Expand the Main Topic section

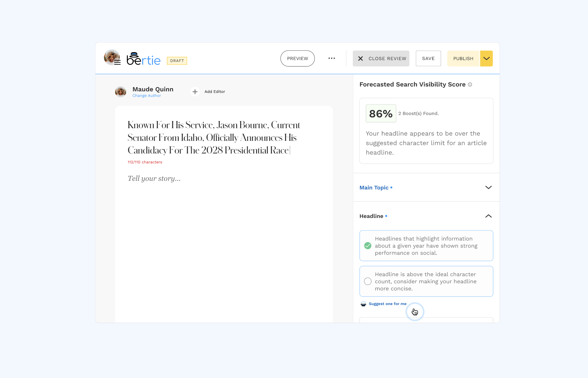pos(488,188)
